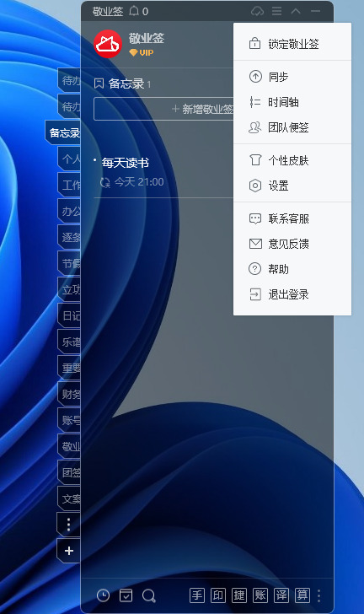This screenshot has height=614, width=364.
Task: Open the 日记 category tab
Action: 69,315
